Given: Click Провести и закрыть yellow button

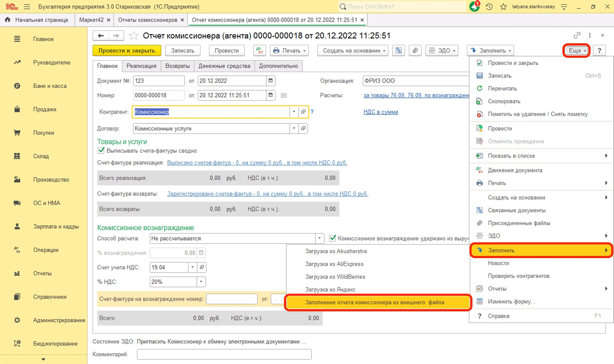Looking at the screenshot, I should point(127,51).
